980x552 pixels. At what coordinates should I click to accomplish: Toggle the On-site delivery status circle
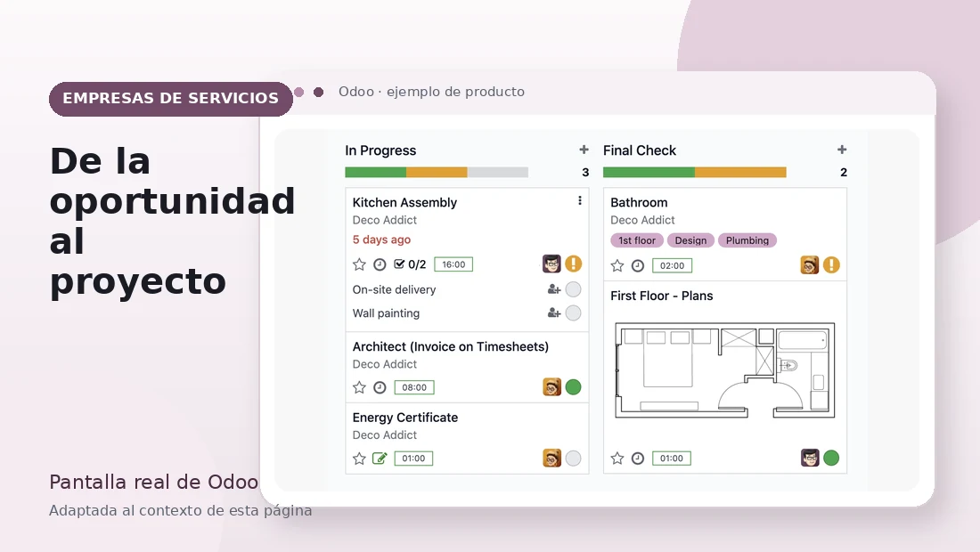tap(573, 289)
